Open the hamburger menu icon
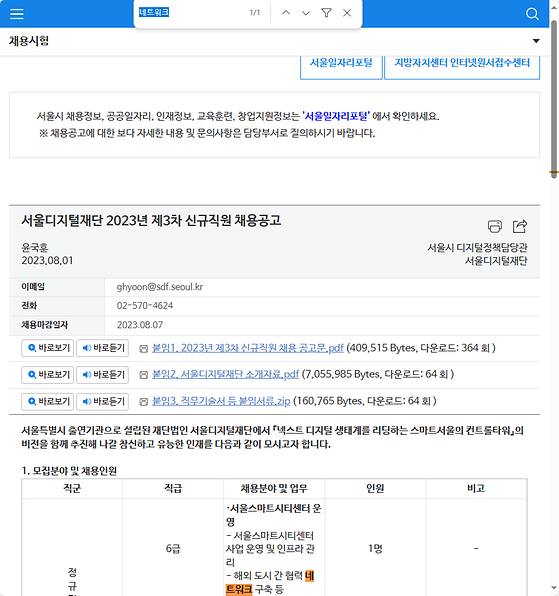The height and width of the screenshot is (596, 559). (17, 14)
